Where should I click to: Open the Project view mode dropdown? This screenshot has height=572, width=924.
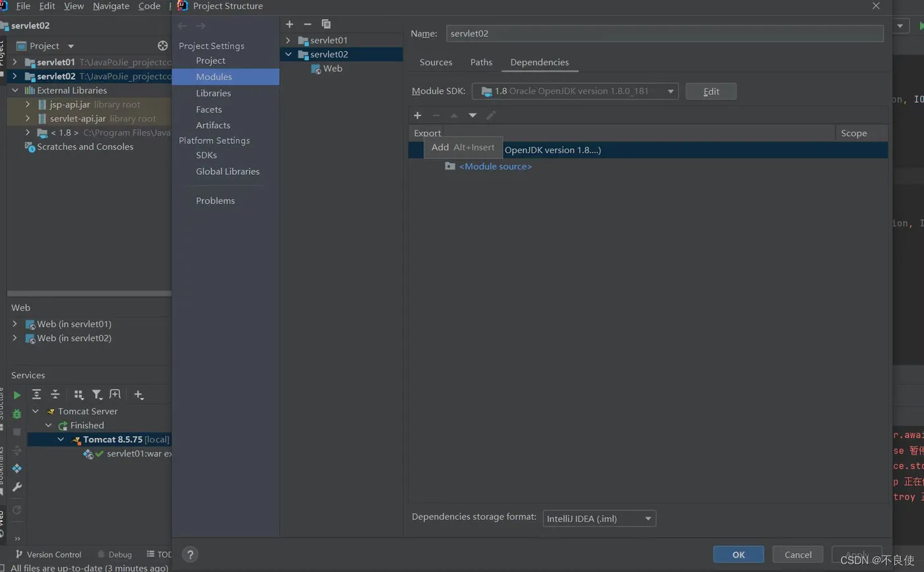click(x=71, y=46)
